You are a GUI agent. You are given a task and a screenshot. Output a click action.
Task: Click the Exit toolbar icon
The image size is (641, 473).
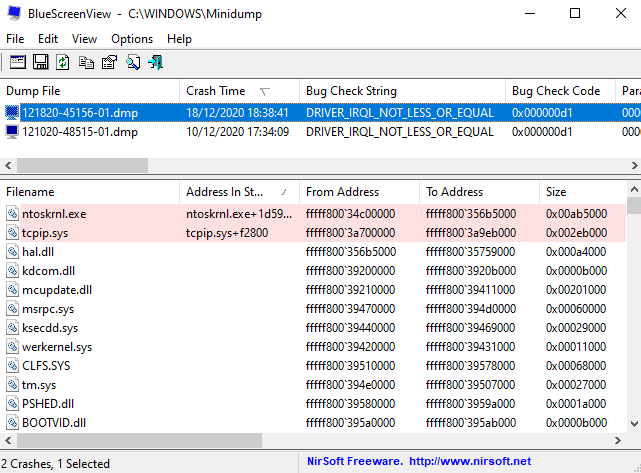pos(156,63)
